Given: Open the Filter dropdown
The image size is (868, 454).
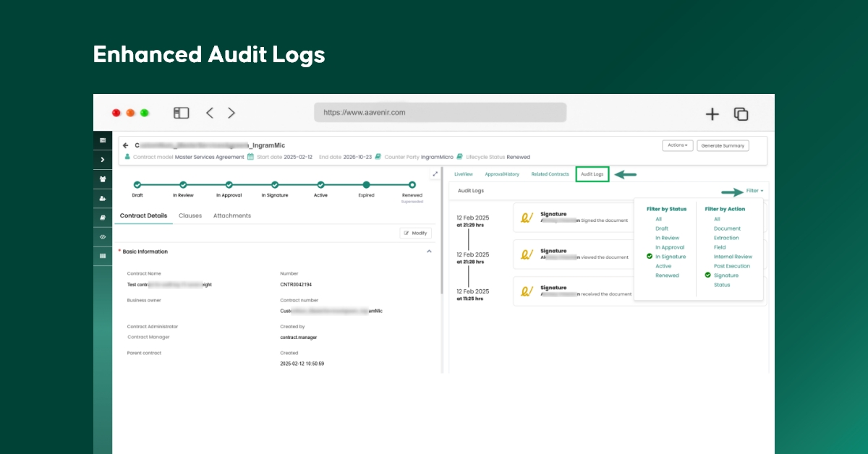Looking at the screenshot, I should pyautogui.click(x=754, y=191).
